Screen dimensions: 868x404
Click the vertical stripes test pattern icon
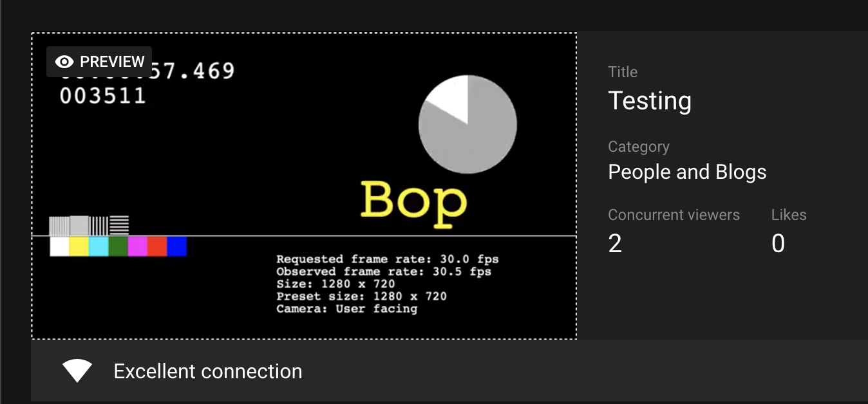99,226
